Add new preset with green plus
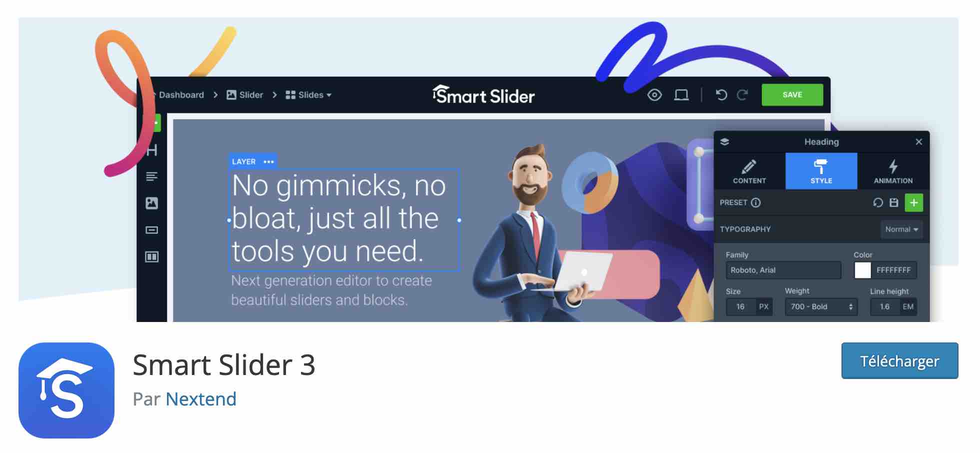This screenshot has width=980, height=453. click(x=914, y=202)
